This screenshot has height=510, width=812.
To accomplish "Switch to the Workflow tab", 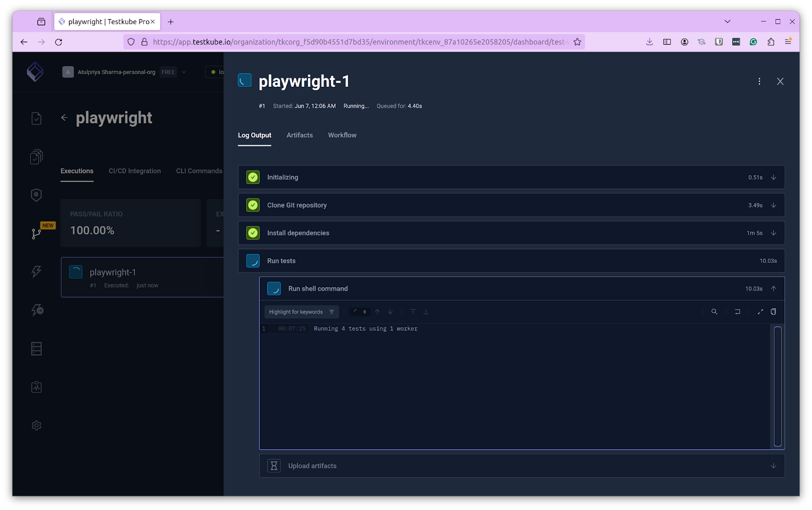I will pos(342,135).
